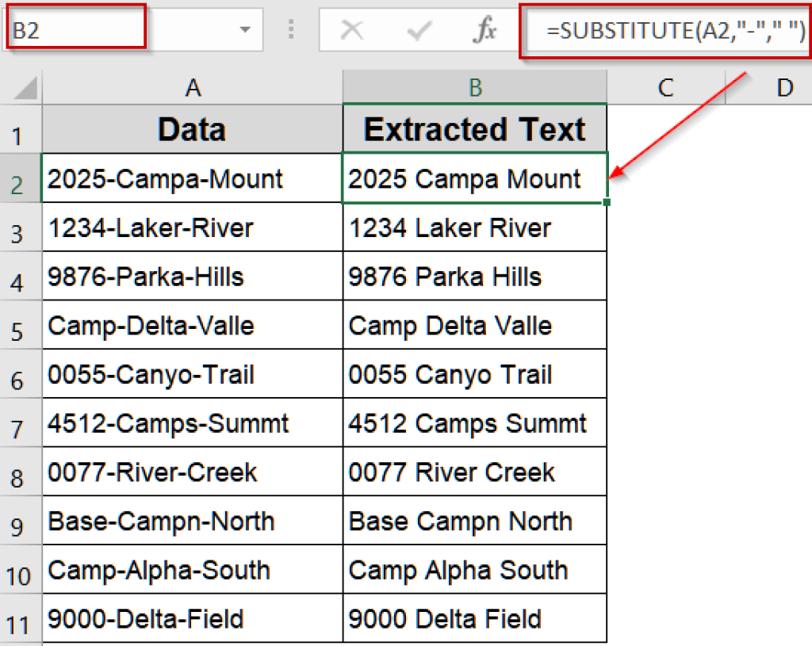Select cell A10 containing Camp-Alpha-South
The height and width of the screenshot is (646, 812).
[x=192, y=570]
